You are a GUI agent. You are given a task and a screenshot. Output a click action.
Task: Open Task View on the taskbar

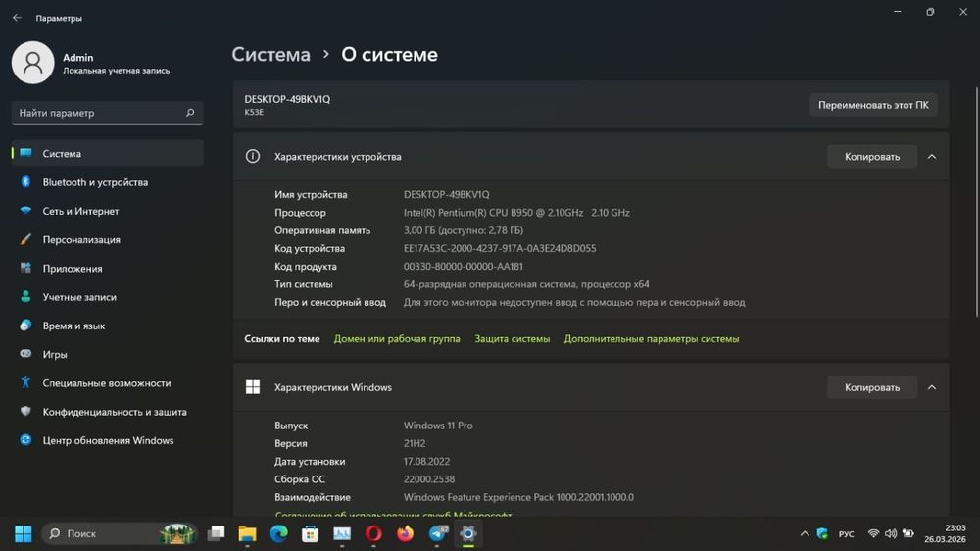click(217, 533)
